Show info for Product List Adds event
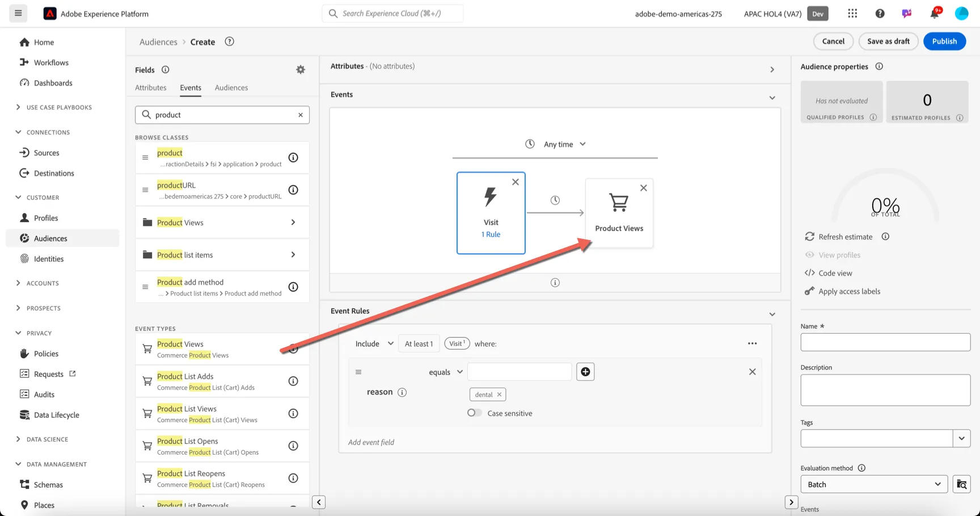The image size is (980, 516). pos(293,381)
